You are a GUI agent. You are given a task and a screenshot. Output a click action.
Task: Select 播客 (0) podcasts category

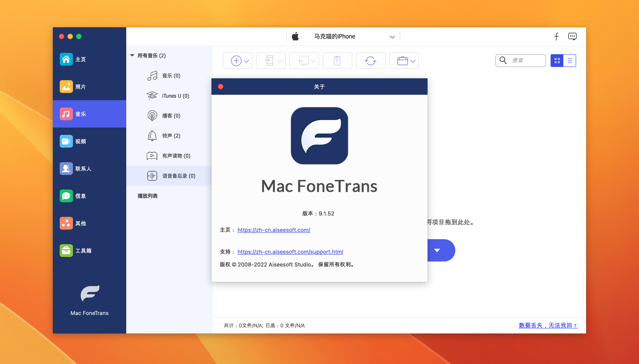169,115
